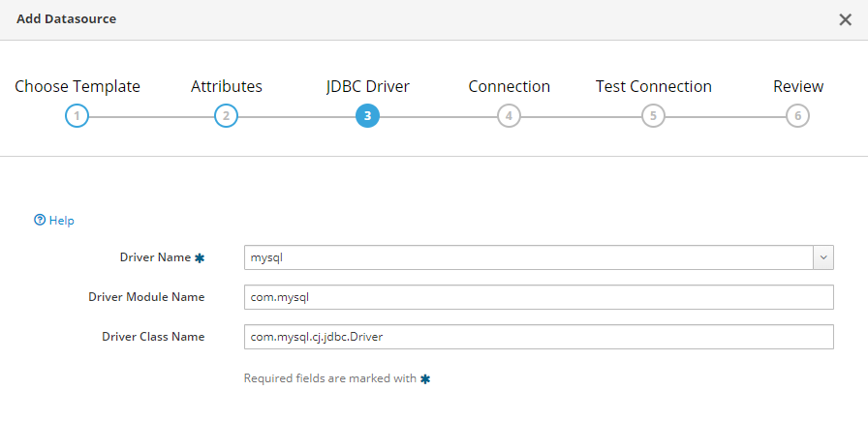868x421 pixels.
Task: Click the active step 3 circle
Action: pos(367,116)
